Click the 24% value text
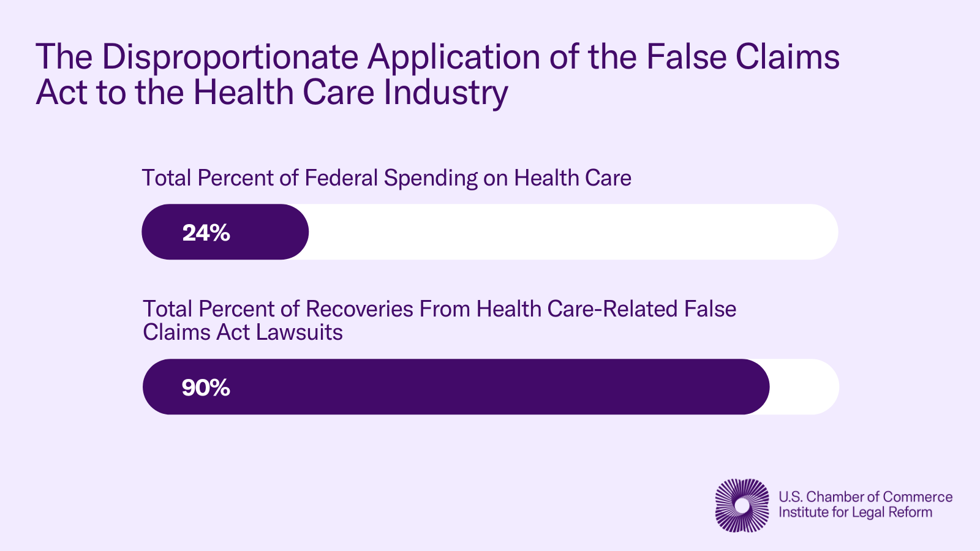This screenshot has height=551, width=980. (x=206, y=233)
